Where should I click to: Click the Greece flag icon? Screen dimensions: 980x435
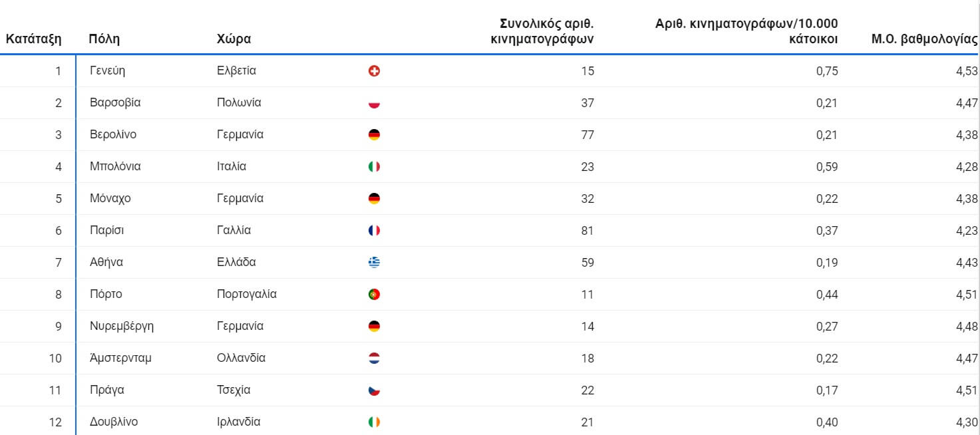click(x=374, y=263)
